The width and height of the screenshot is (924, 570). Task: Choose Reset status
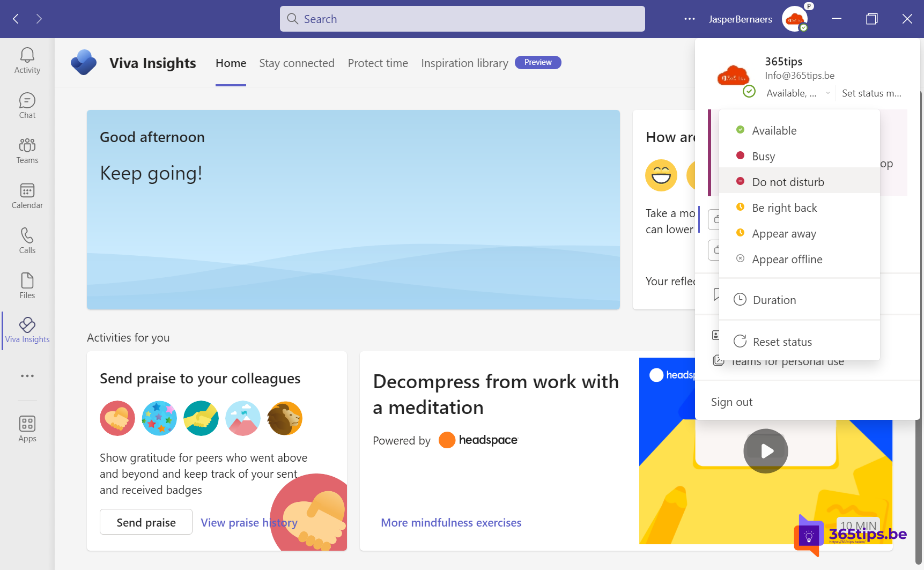tap(800, 342)
